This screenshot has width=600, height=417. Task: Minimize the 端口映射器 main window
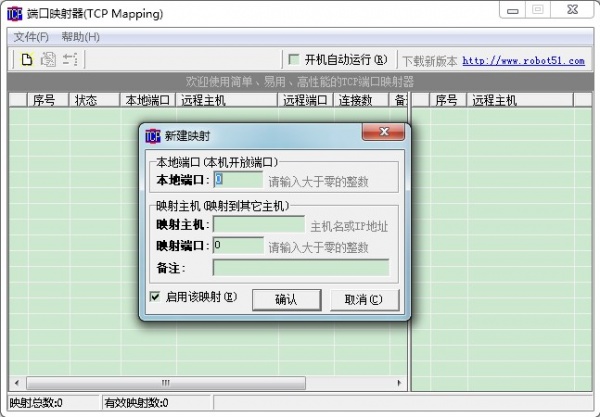point(513,10)
